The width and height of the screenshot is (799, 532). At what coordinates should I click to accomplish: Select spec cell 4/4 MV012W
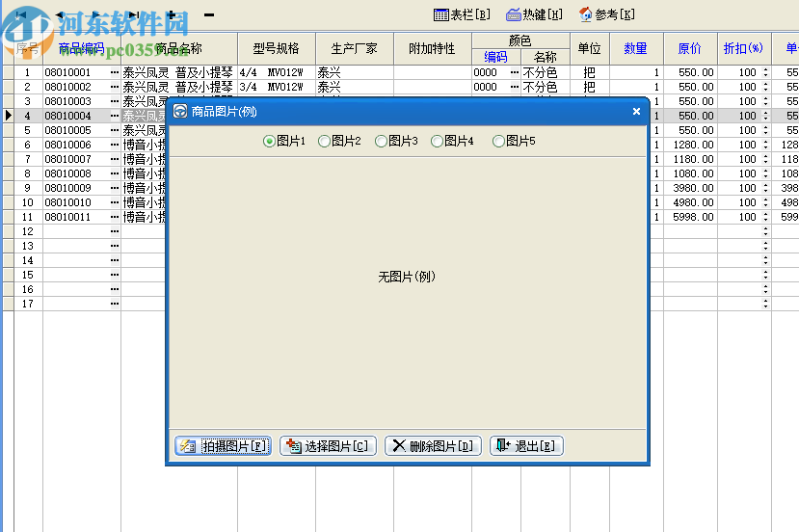pyautogui.click(x=277, y=72)
